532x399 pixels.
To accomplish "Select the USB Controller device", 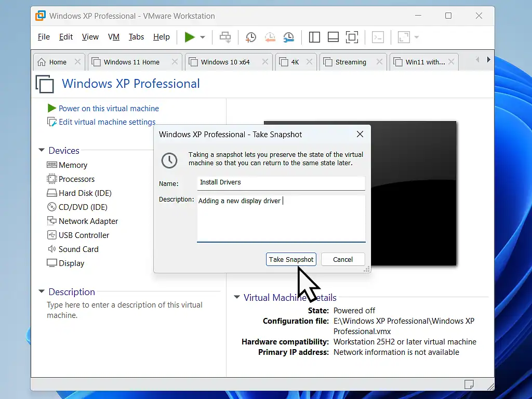I will click(x=78, y=235).
